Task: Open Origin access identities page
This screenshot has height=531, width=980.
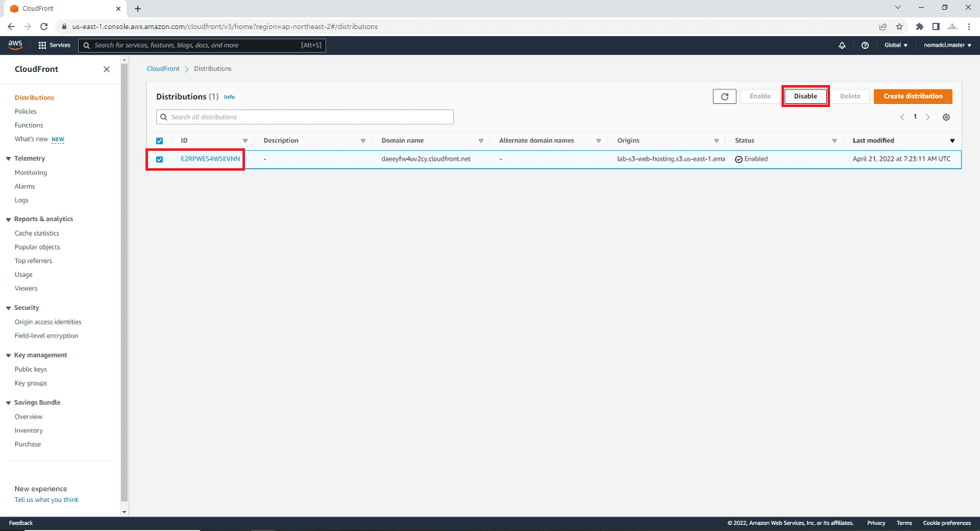Action: coord(48,322)
